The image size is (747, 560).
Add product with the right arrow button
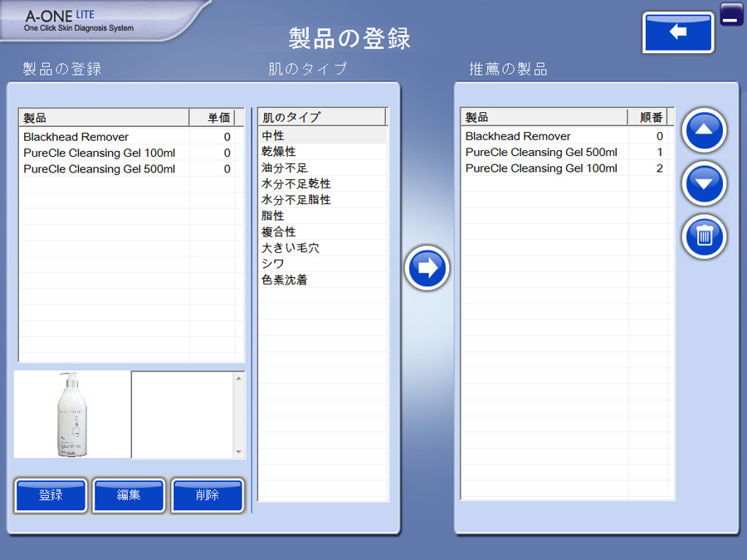tap(427, 268)
